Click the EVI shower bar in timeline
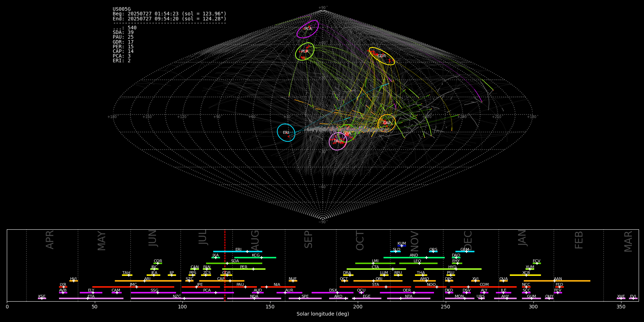 [633, 298]
